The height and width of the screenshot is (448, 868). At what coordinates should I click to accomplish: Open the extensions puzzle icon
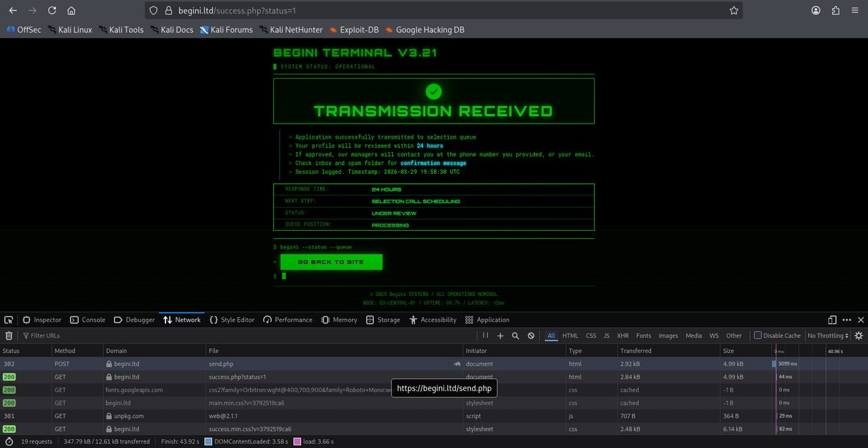click(835, 11)
